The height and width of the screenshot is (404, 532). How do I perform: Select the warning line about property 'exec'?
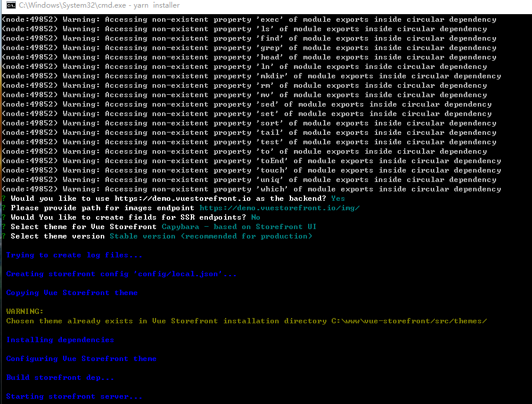249,19
